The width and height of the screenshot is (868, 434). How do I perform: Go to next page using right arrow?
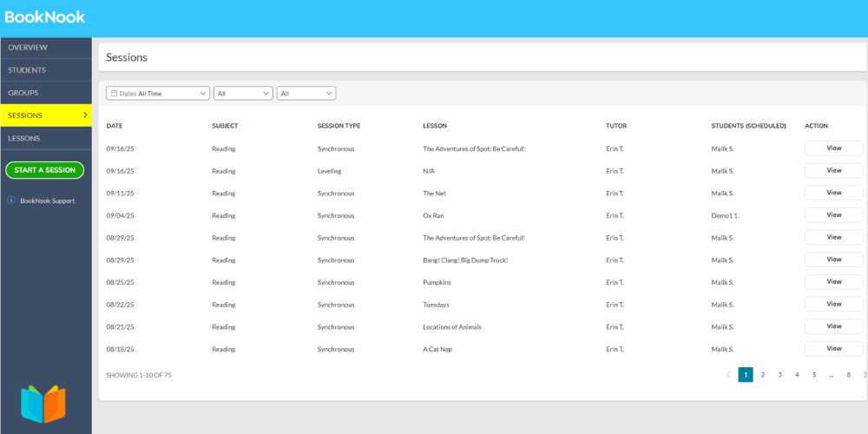865,375
